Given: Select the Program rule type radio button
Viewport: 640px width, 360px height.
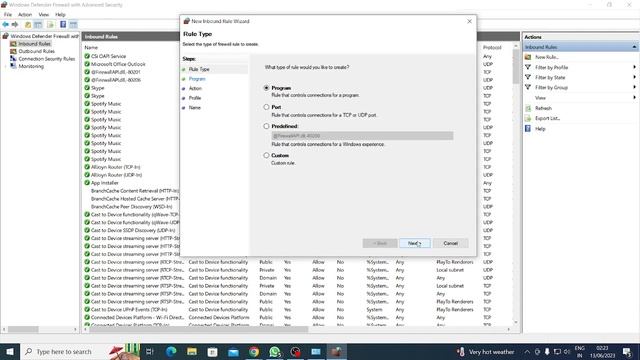Looking at the screenshot, I should (x=267, y=88).
